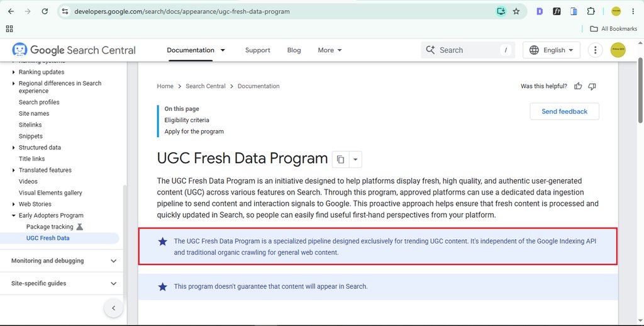Open site information icon in address bar

click(x=65, y=11)
